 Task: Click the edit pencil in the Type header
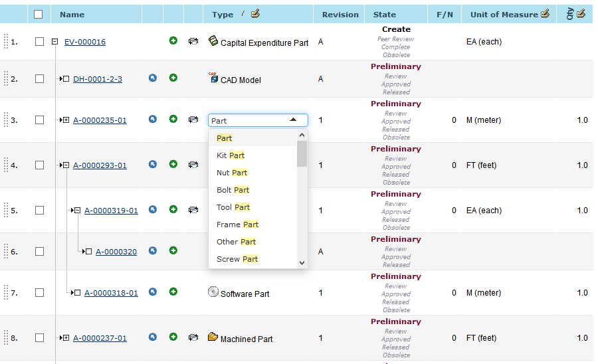point(256,14)
